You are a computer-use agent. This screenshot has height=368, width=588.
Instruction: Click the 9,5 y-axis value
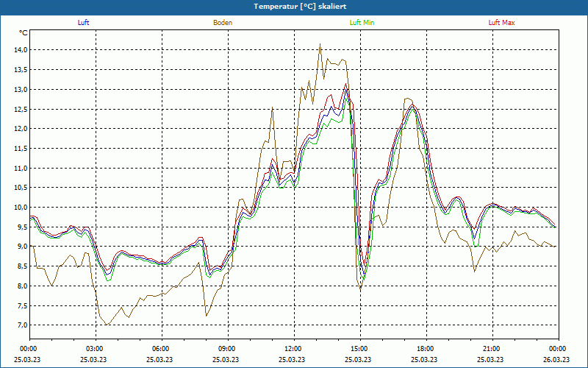click(22, 227)
